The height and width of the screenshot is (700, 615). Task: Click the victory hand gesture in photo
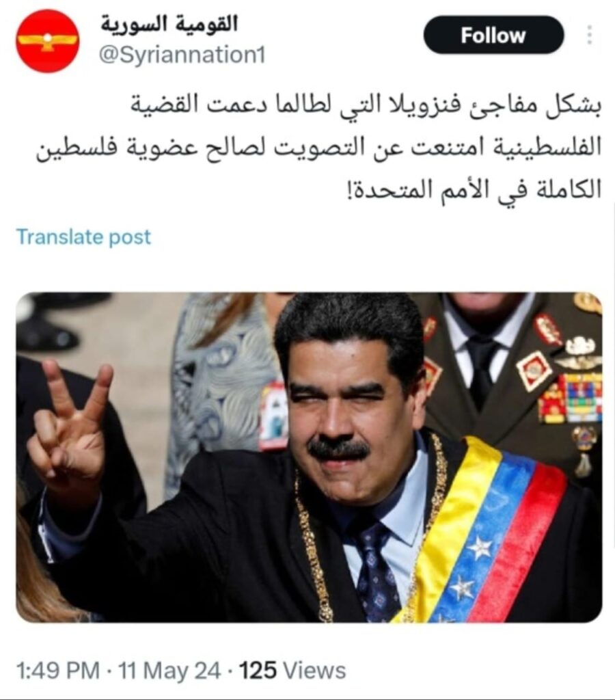pos(72,429)
